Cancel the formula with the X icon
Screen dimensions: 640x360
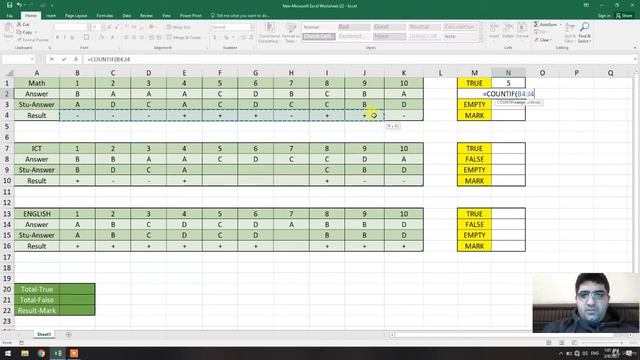[52, 59]
